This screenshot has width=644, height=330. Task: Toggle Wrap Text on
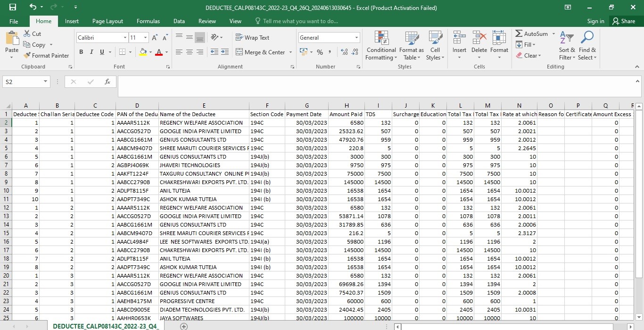click(x=252, y=37)
